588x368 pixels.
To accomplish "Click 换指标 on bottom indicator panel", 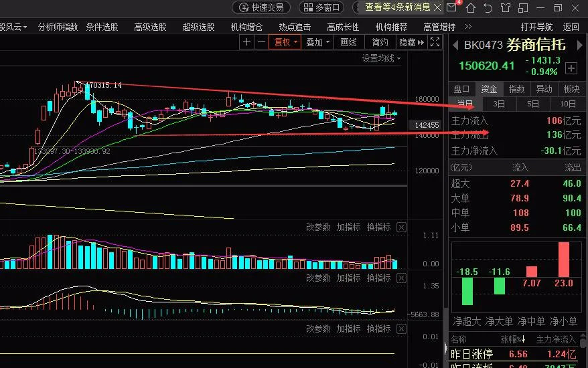I will [379, 329].
